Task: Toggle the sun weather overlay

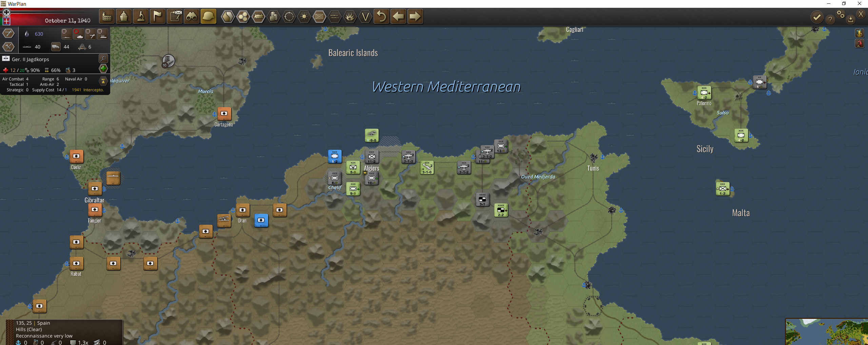Action: pos(304,16)
